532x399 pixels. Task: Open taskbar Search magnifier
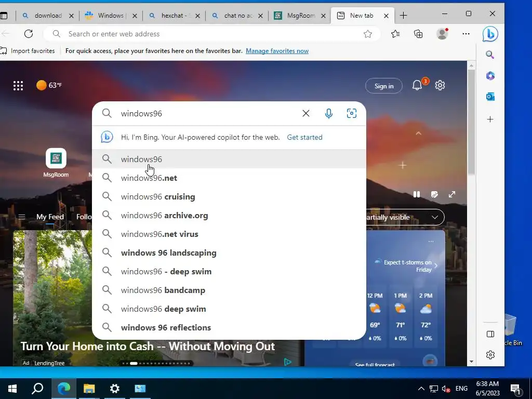pos(37,389)
